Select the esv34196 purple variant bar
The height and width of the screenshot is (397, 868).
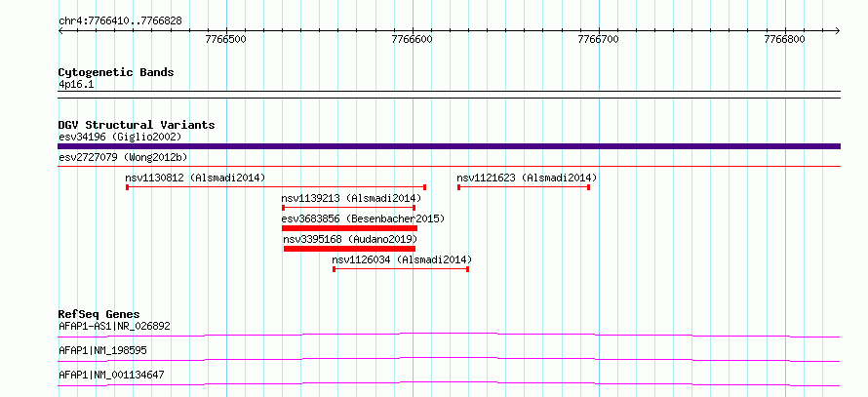tap(449, 146)
